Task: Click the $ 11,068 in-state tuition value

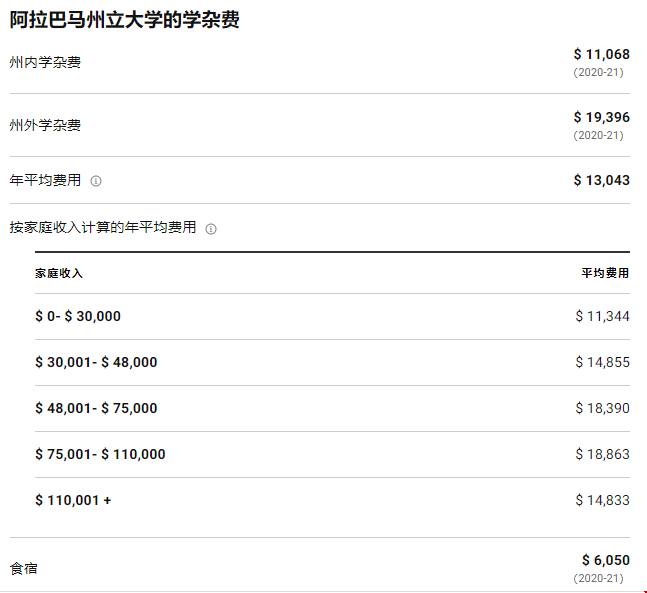Action: (602, 54)
